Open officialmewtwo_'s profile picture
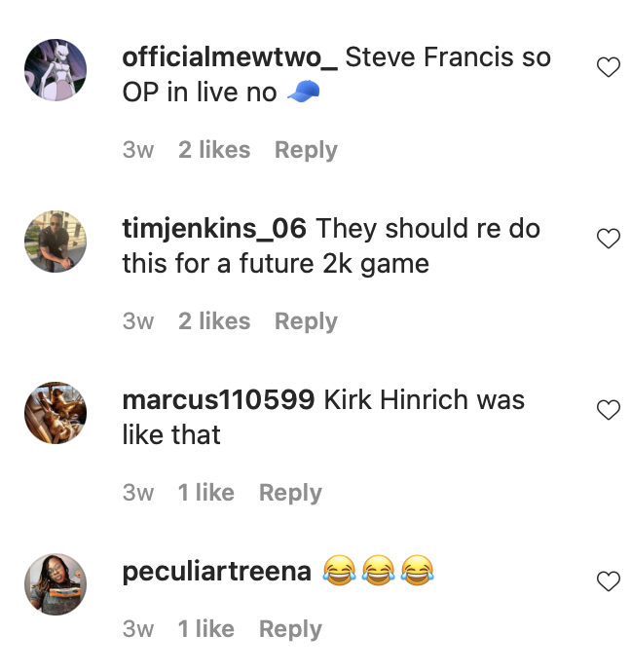 [56, 70]
